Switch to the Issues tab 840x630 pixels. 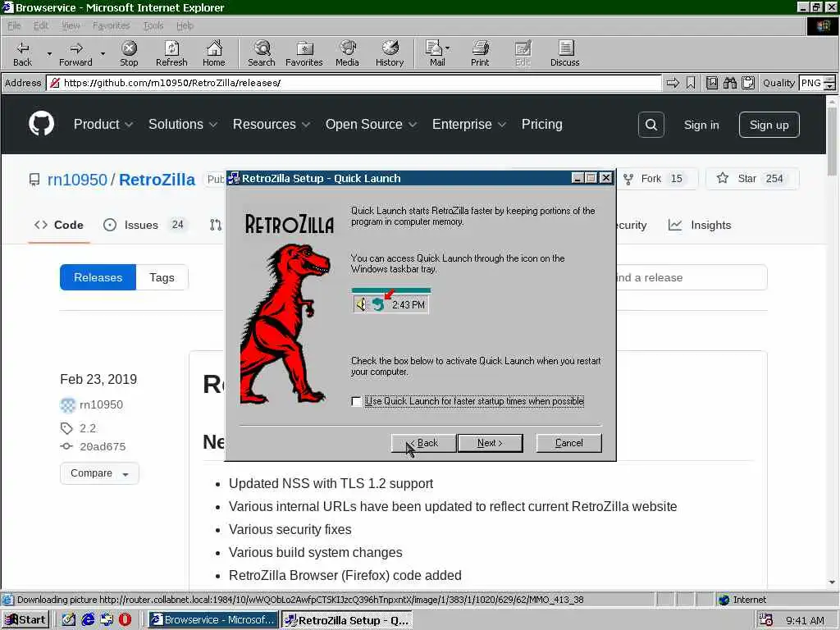(144, 225)
